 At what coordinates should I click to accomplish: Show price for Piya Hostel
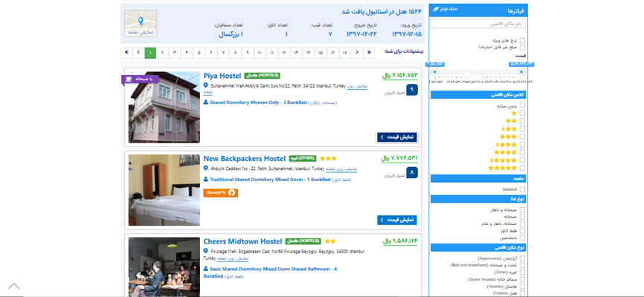tap(397, 137)
